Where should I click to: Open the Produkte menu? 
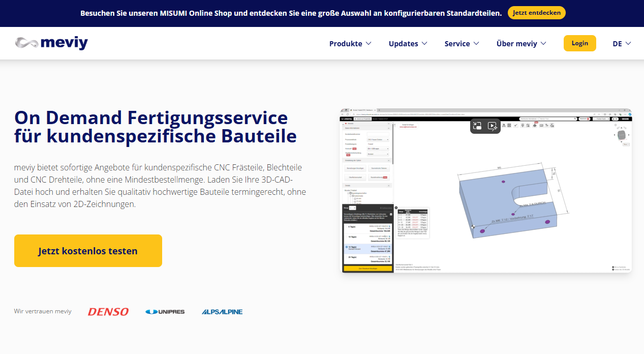[350, 43]
